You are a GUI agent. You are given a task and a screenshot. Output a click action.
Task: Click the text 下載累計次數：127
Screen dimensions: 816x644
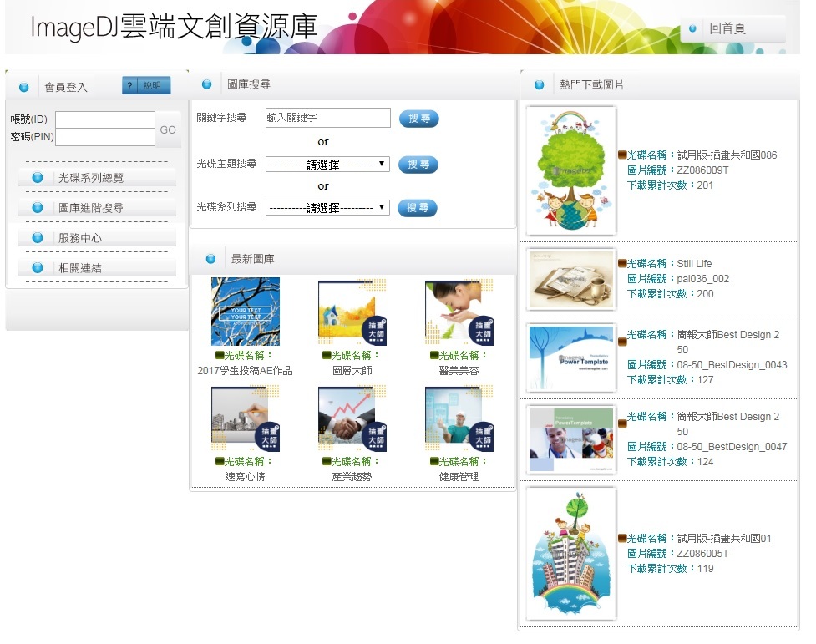671,380
